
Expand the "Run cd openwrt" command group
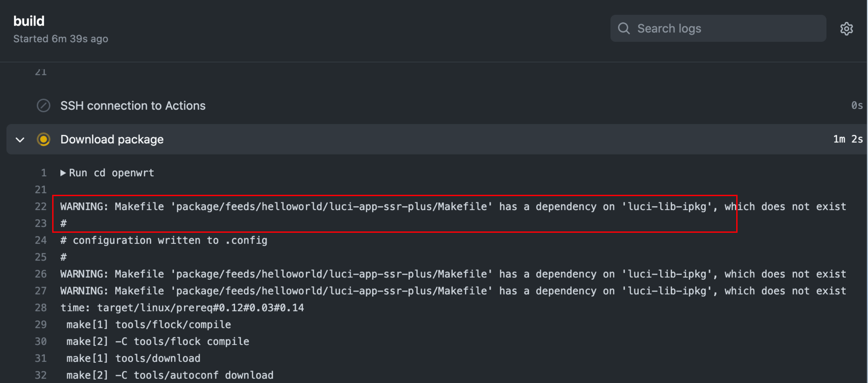(x=63, y=172)
